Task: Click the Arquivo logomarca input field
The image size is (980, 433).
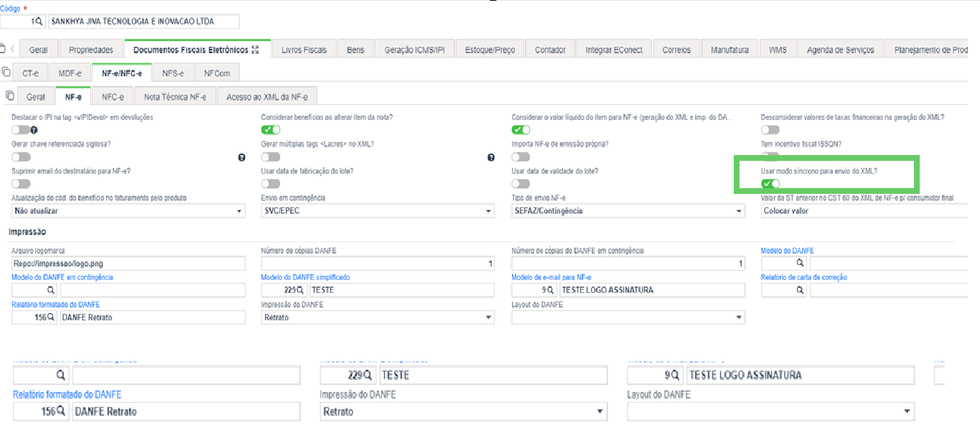Action: (x=129, y=264)
